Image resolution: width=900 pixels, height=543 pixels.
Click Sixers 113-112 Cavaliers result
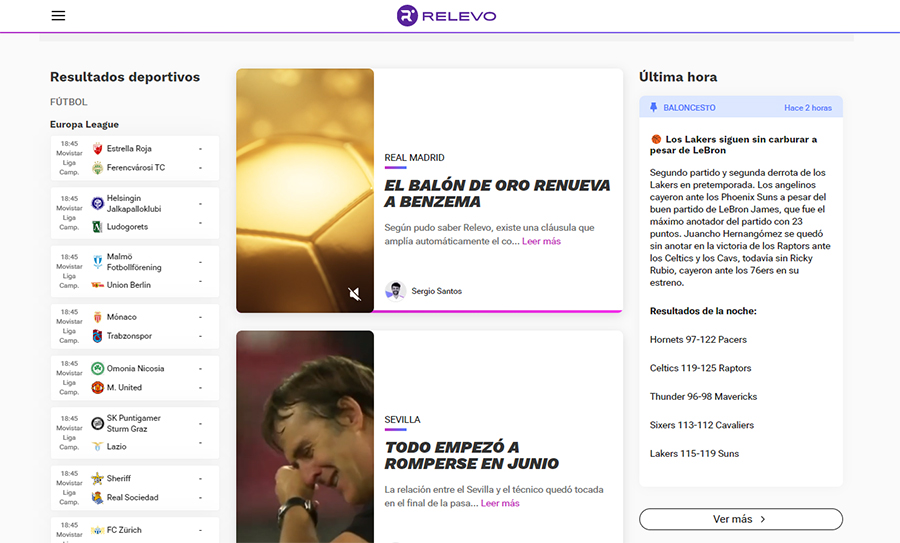point(701,425)
